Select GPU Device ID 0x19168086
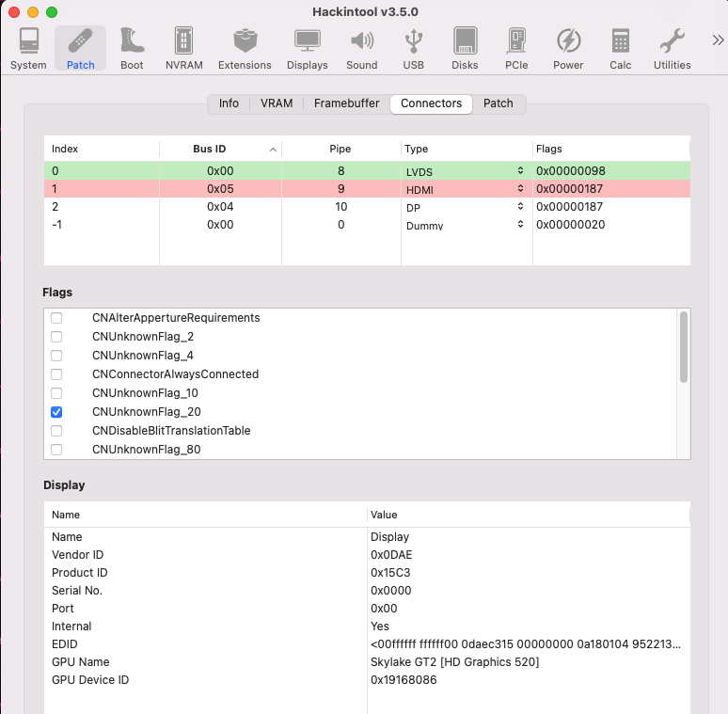The width and height of the screenshot is (728, 714). click(x=404, y=680)
